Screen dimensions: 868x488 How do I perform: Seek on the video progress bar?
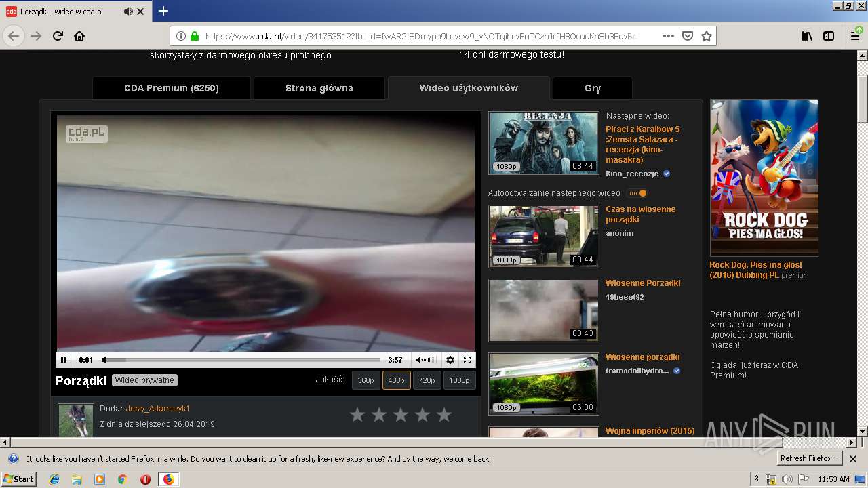click(241, 360)
